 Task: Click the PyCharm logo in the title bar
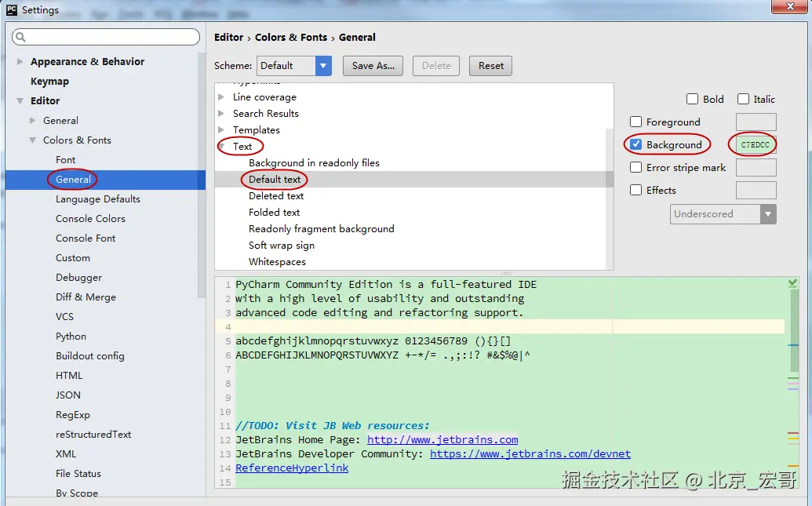[12, 10]
